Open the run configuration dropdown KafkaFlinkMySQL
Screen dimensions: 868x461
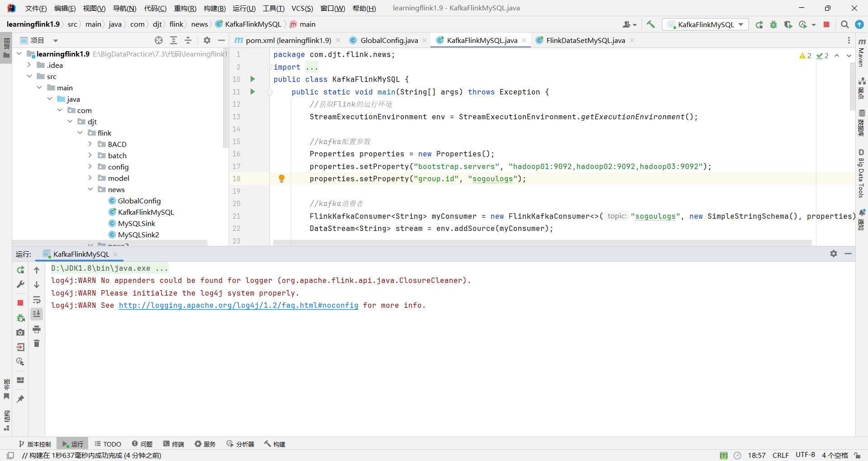(705, 24)
